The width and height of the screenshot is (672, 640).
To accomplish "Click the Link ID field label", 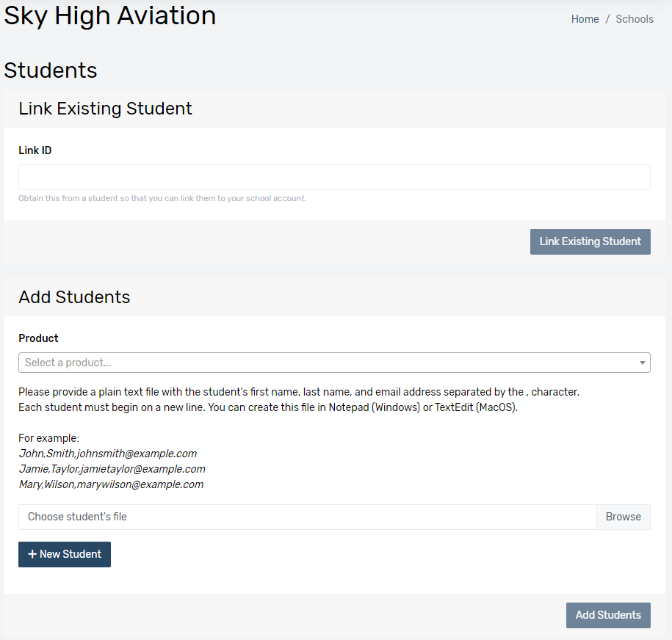I will (x=35, y=150).
